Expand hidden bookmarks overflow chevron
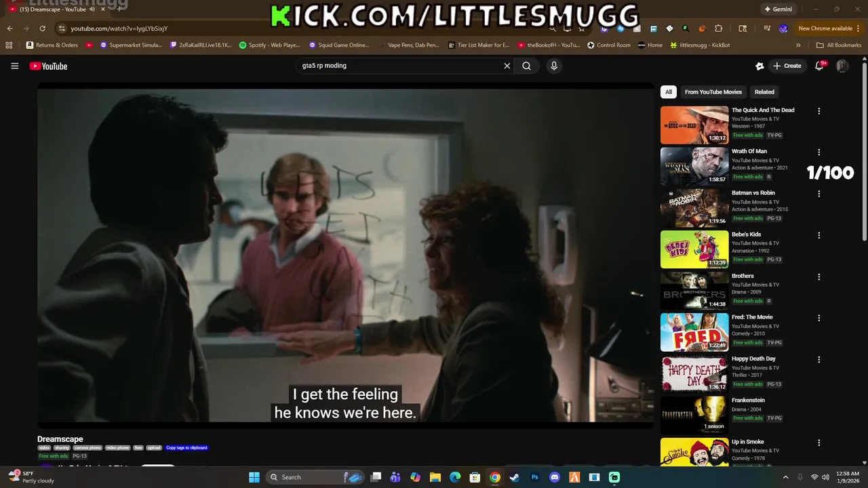 coord(798,45)
